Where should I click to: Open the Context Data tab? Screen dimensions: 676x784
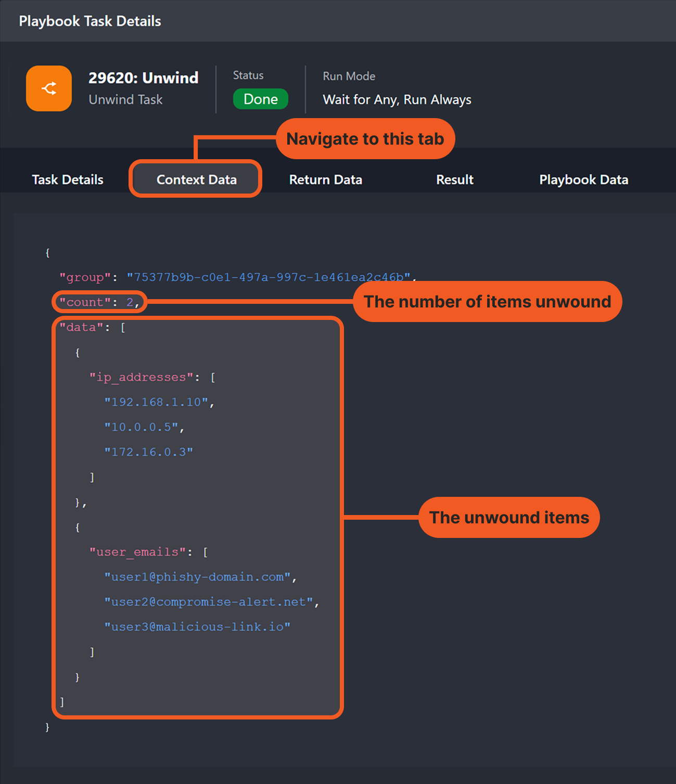pos(196,179)
